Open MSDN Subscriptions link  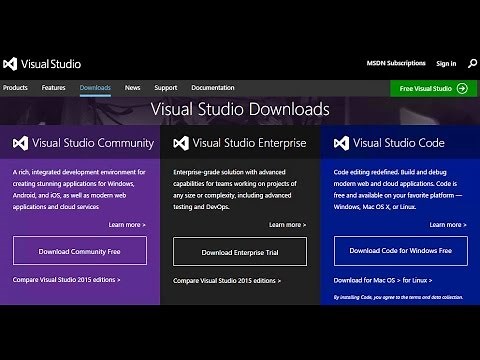(396, 63)
